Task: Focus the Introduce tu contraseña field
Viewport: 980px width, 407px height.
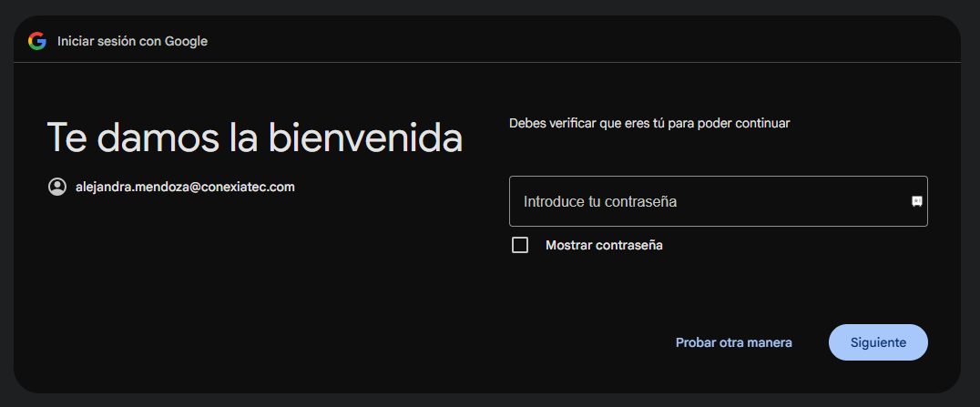Action: tap(718, 201)
